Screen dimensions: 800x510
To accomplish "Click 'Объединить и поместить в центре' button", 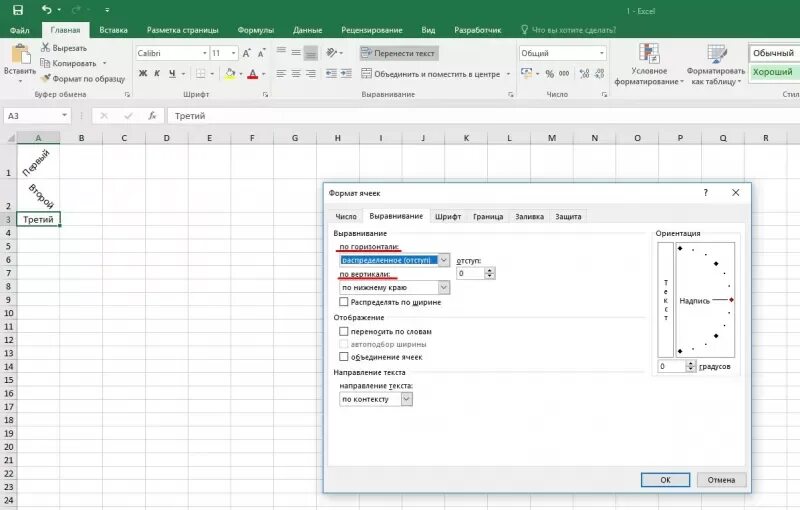I will tap(431, 74).
